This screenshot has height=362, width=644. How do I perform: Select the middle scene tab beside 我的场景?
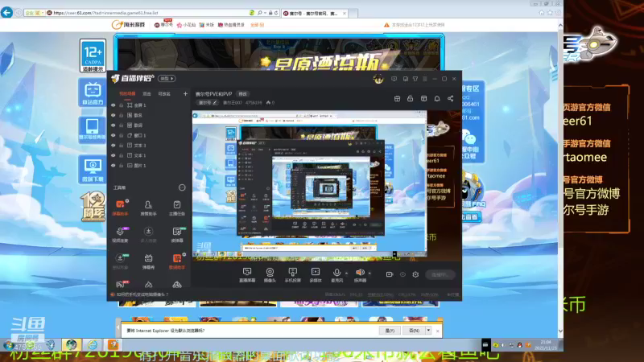[147, 94]
